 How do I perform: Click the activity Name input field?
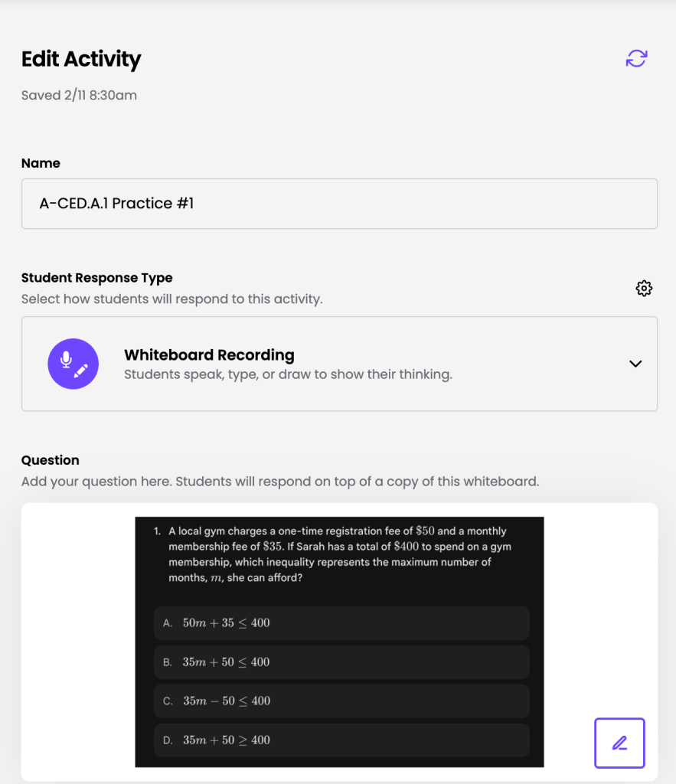pos(339,204)
